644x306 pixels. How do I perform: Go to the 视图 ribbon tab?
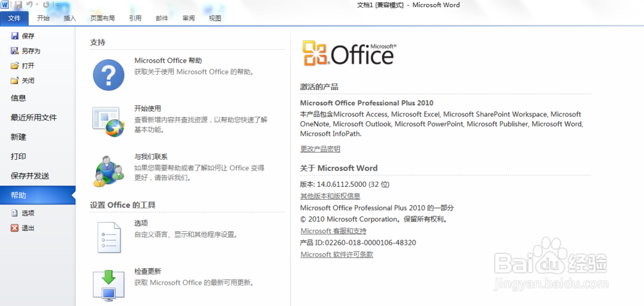pos(215,18)
